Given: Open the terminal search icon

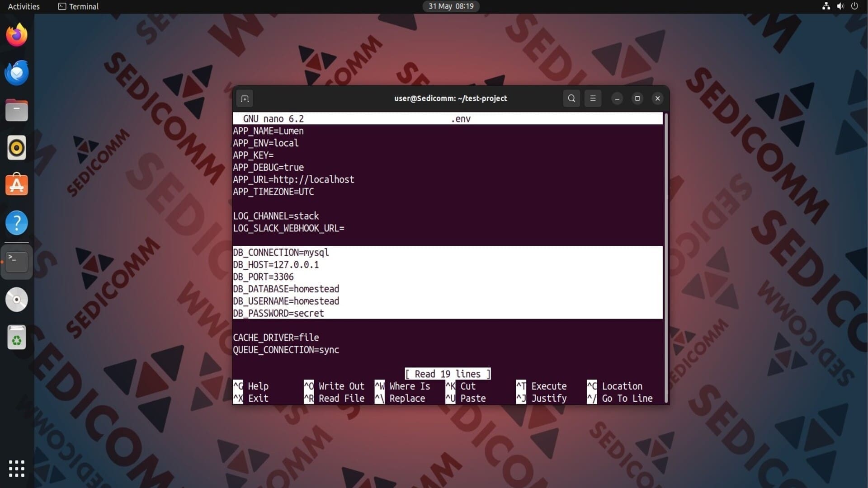Looking at the screenshot, I should 571,99.
